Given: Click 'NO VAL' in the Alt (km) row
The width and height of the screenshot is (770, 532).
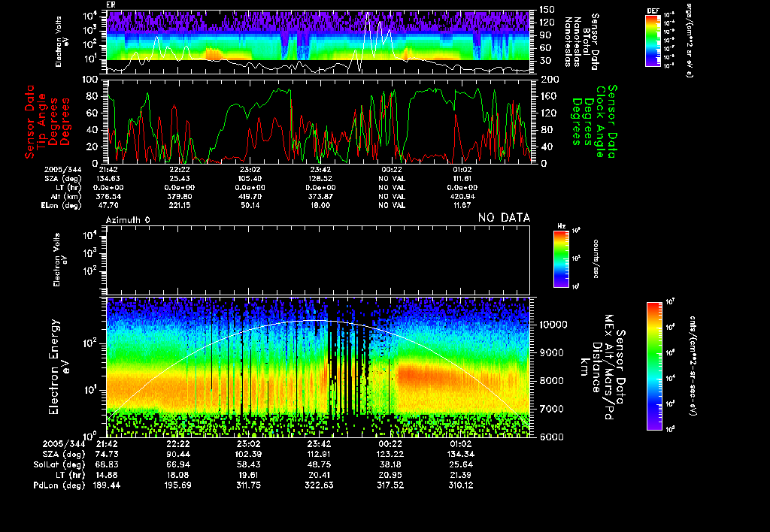Looking at the screenshot, I should click(x=391, y=196).
